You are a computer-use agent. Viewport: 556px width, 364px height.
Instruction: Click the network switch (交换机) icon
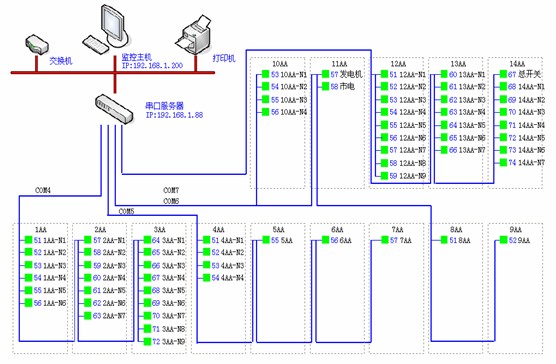pos(37,44)
